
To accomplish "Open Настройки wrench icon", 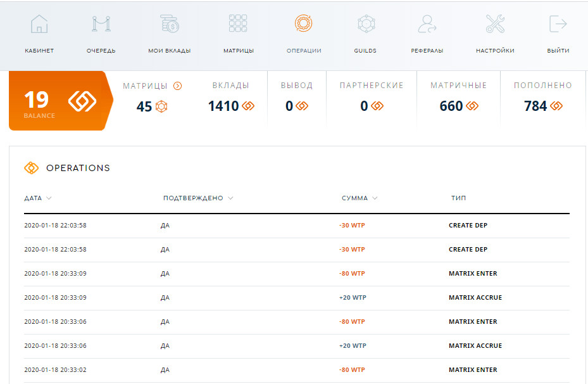I will 495,24.
